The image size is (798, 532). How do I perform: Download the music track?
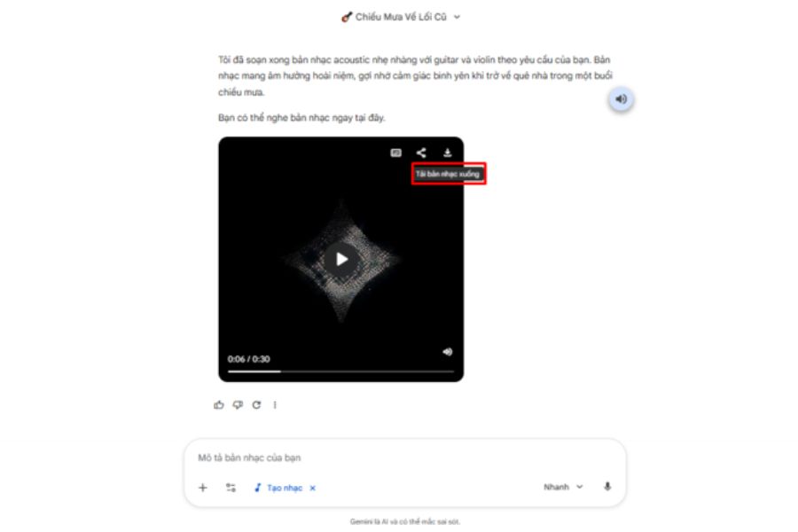point(447,153)
